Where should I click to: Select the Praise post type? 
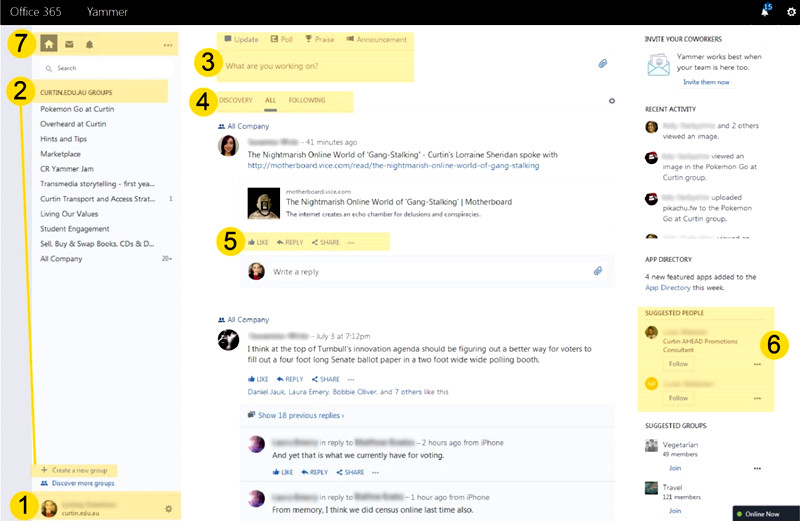[319, 39]
